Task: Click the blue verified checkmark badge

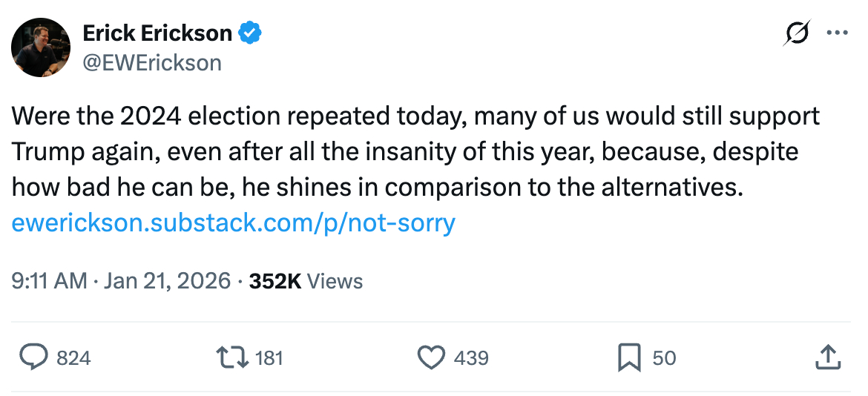Action: [x=251, y=33]
